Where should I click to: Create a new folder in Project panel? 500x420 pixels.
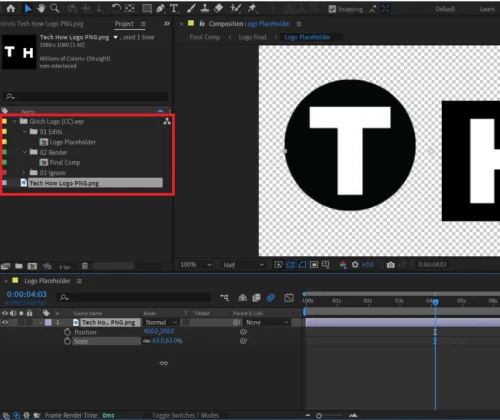[19, 266]
